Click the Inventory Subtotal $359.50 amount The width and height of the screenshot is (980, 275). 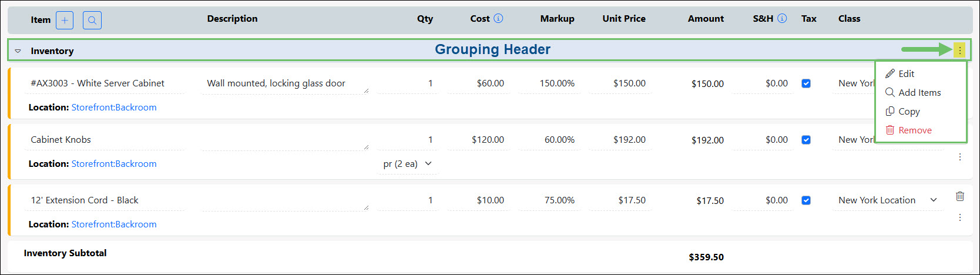(x=706, y=257)
